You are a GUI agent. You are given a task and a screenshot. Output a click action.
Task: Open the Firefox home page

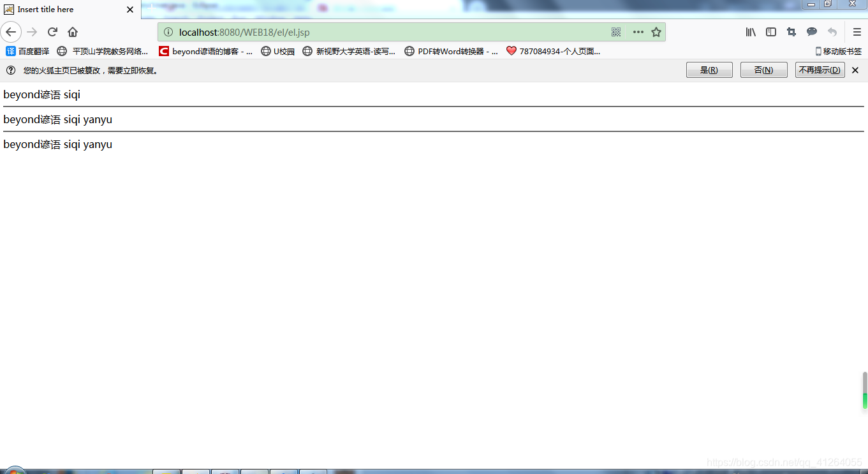(x=73, y=32)
